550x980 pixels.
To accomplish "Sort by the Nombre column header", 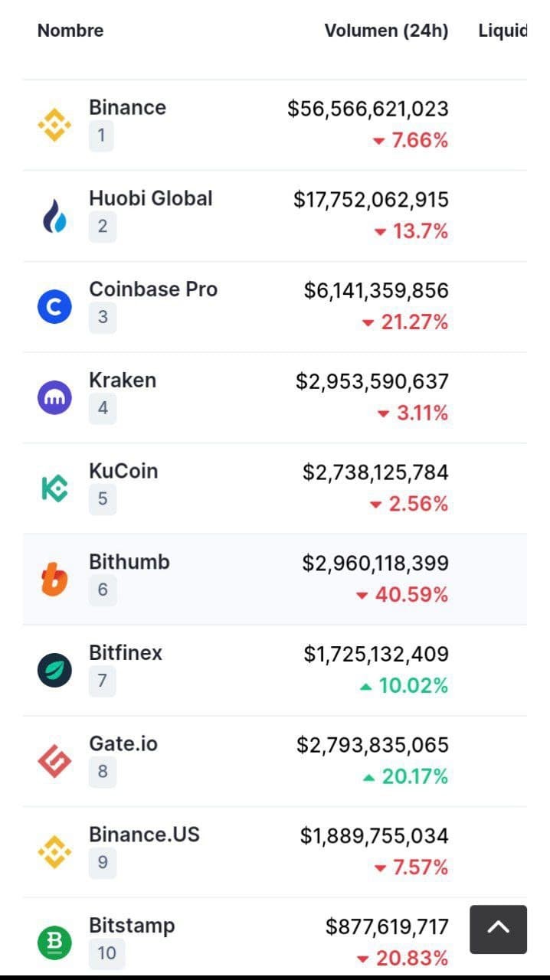I will click(70, 31).
